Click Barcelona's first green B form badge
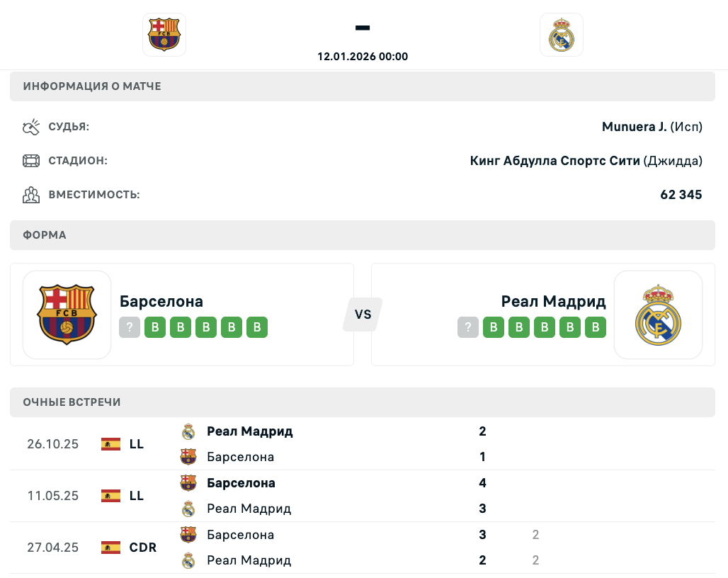Screen dimensions: 728x578 [x=155, y=327]
